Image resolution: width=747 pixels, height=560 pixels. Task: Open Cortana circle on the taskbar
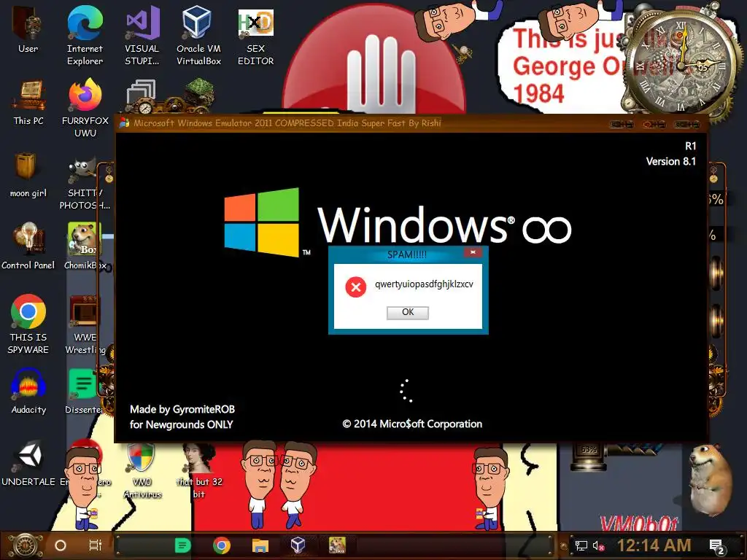(x=61, y=545)
